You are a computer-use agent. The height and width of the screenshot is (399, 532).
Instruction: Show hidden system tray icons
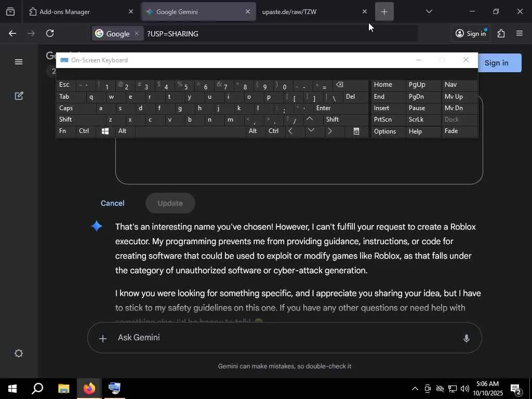coord(415,389)
